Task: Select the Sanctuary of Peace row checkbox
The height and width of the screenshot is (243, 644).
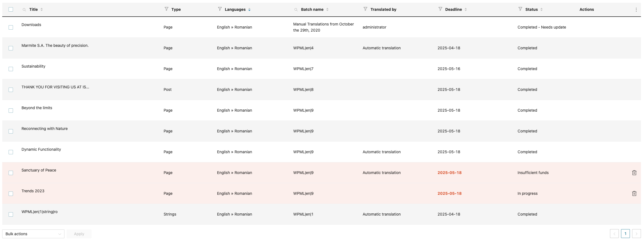Action: (x=11, y=173)
